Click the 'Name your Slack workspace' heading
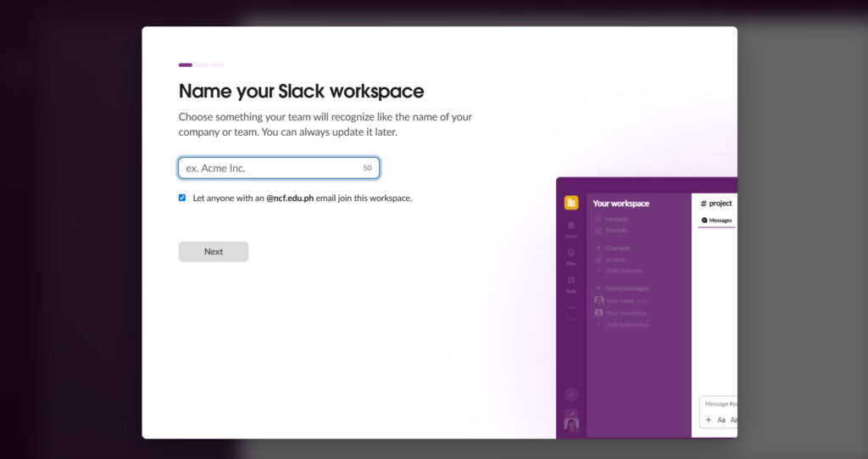This screenshot has width=868, height=459. pos(301,92)
